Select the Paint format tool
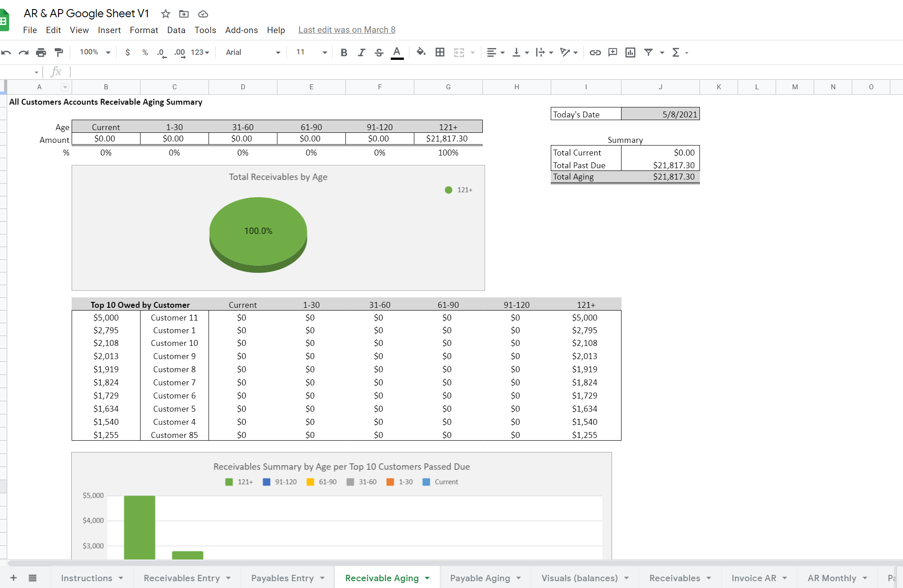The height and width of the screenshot is (588, 903). click(58, 53)
